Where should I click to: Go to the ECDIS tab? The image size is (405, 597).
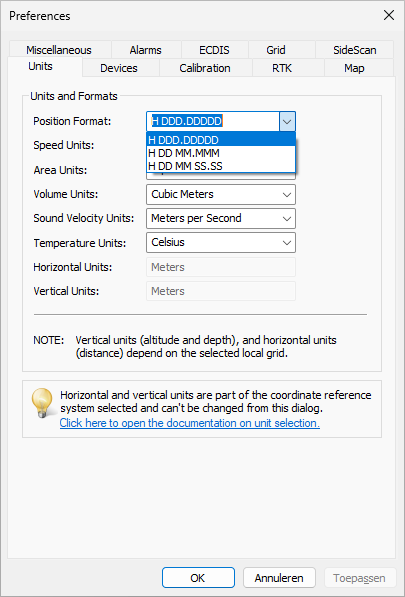tap(214, 50)
